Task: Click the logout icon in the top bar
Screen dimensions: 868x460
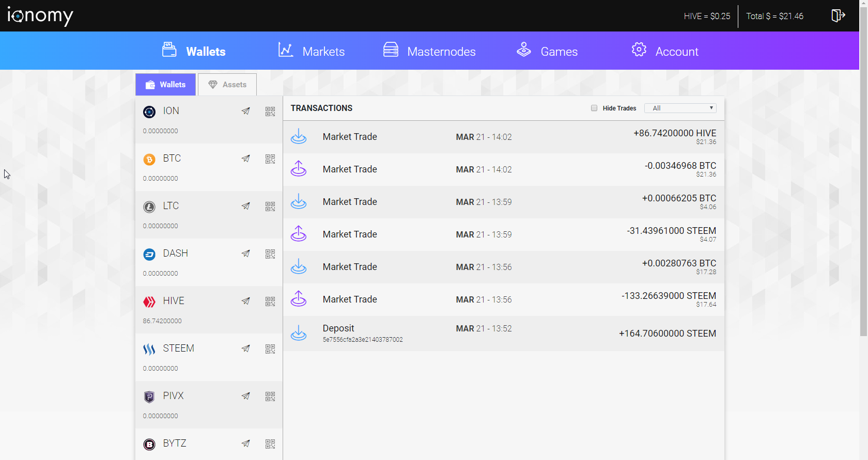Action: [x=838, y=15]
